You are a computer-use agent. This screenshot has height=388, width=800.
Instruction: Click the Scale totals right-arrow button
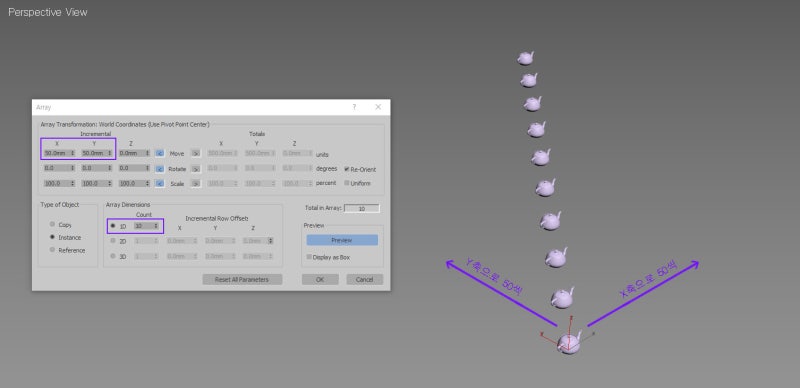(x=195, y=183)
